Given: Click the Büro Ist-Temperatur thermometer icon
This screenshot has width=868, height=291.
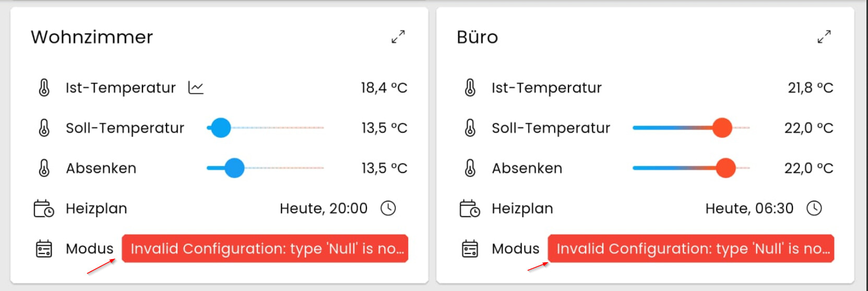Looking at the screenshot, I should pyautogui.click(x=470, y=88).
